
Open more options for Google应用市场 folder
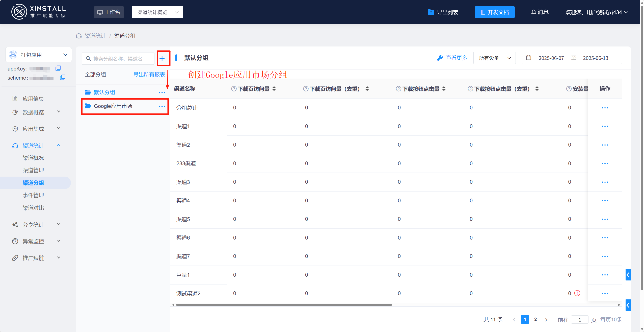[162, 106]
